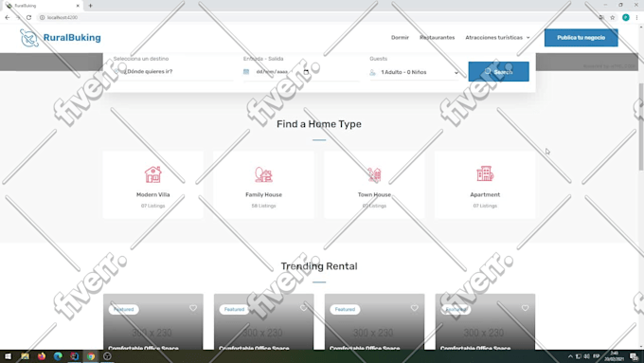
Task: Open the second trending rental thumbnail
Action: 263,322
